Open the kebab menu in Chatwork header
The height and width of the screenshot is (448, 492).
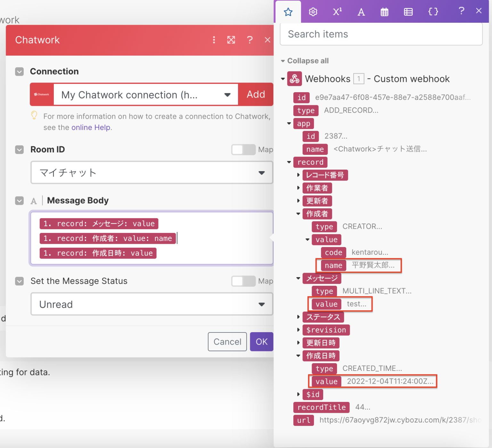(x=214, y=40)
